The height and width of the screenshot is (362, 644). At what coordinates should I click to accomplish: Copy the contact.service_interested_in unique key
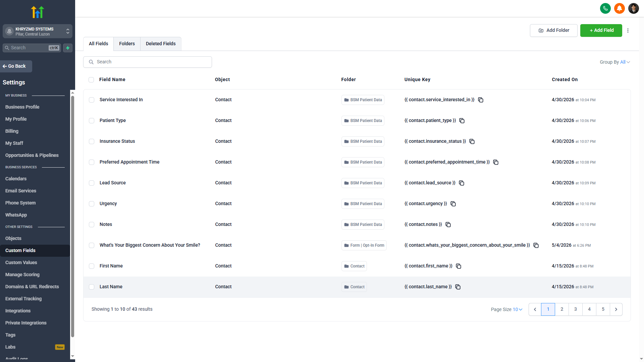[x=481, y=100]
